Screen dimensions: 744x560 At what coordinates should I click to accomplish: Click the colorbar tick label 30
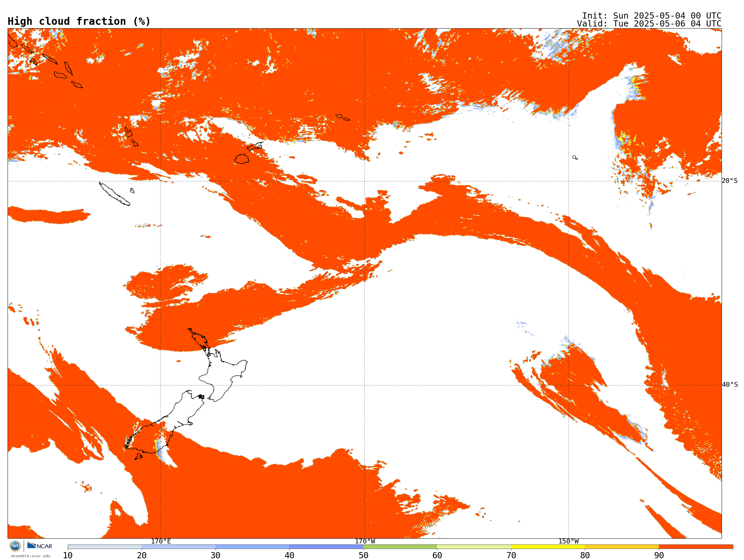216,556
